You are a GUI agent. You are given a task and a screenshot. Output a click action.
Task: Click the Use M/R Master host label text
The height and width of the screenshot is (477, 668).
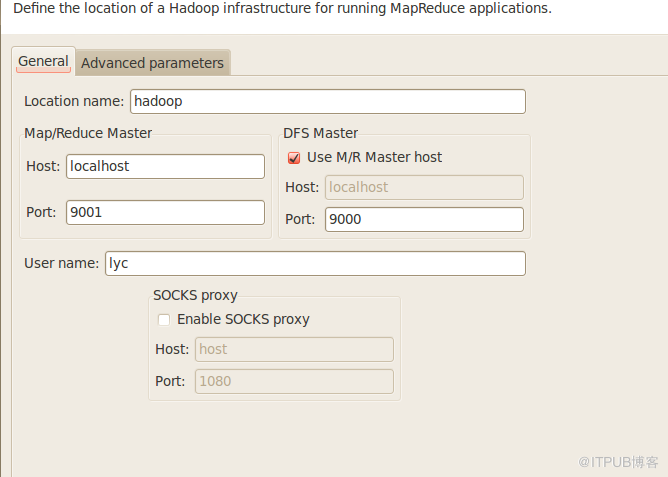(374, 157)
